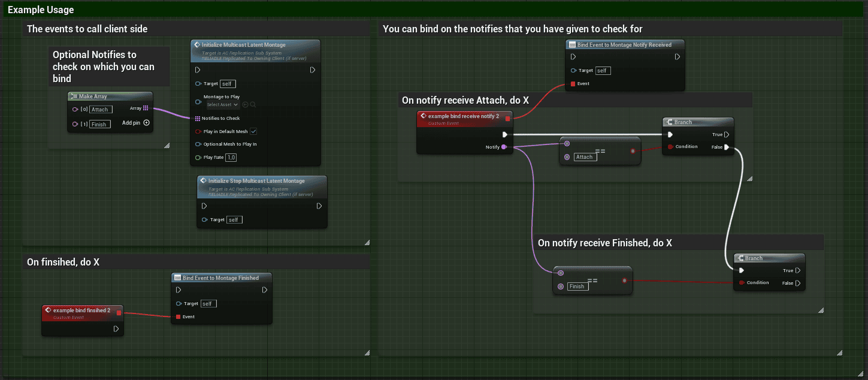868x380 pixels.
Task: Click the Notify output pin on the custom event
Action: (504, 147)
